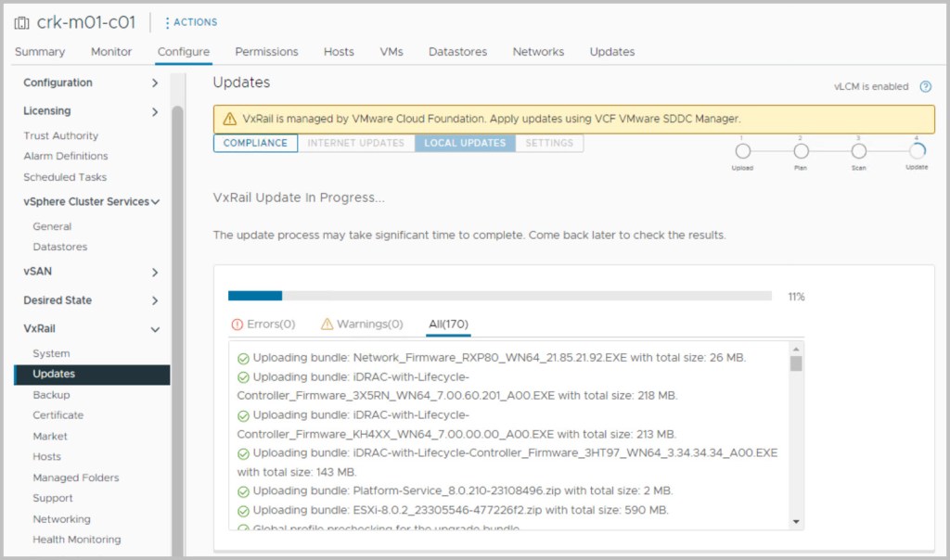Click the Plan step circle
The image size is (950, 560).
[x=801, y=151]
